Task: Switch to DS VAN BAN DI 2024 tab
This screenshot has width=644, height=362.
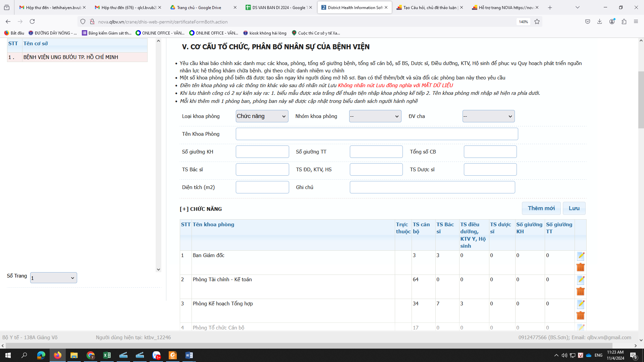Action: click(x=279, y=7)
